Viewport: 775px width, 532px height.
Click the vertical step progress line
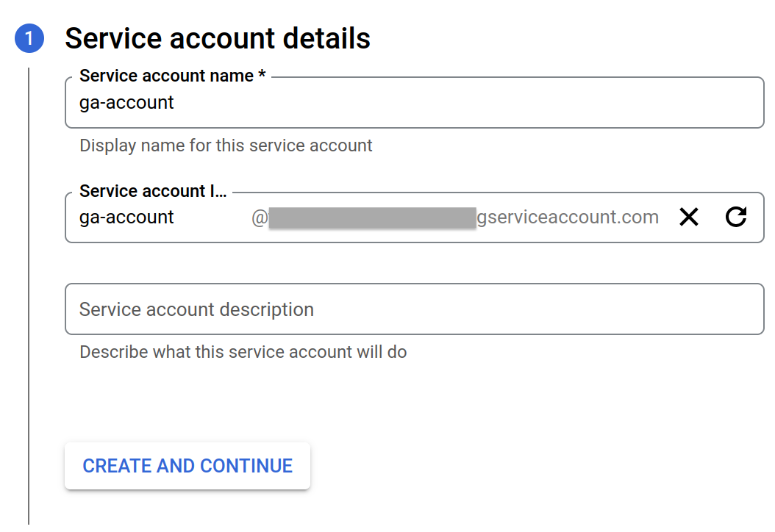(28, 294)
